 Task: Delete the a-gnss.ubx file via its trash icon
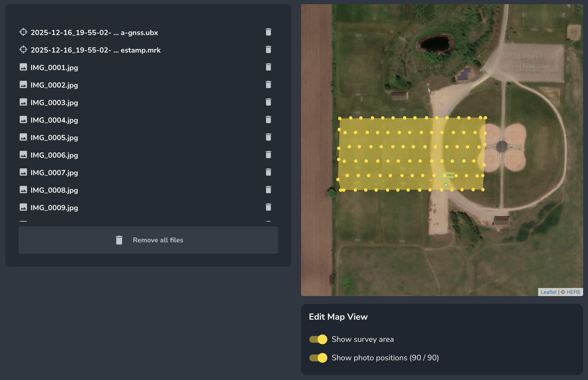coord(268,32)
